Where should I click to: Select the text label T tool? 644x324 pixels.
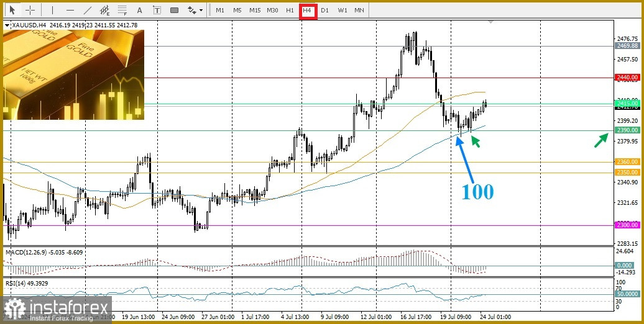[x=157, y=10]
